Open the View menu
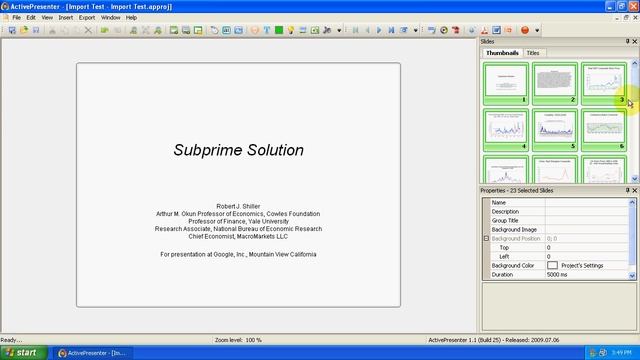This screenshot has width=640, height=360. (x=47, y=18)
